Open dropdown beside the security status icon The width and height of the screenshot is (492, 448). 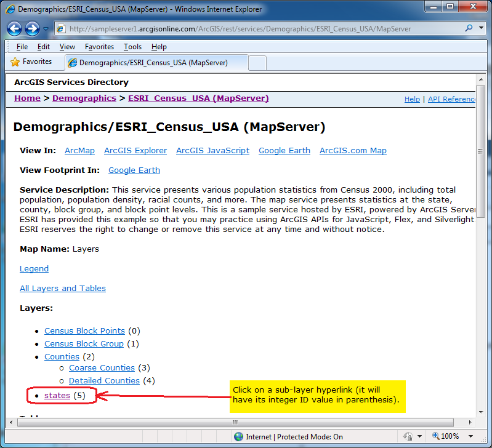point(419,436)
